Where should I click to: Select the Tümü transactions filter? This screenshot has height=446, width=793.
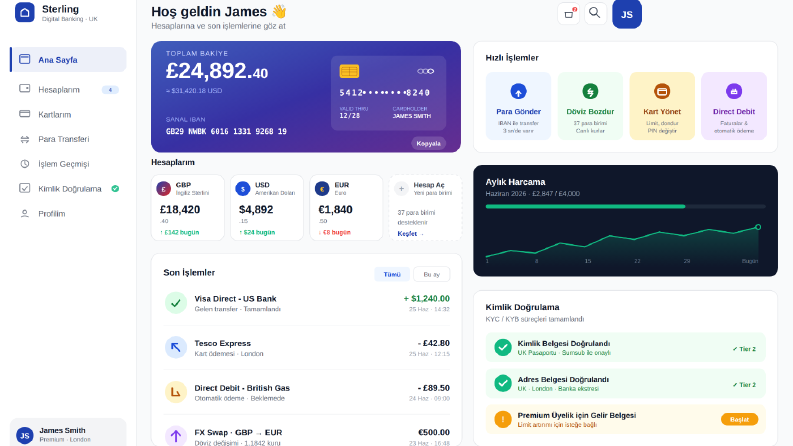[392, 274]
